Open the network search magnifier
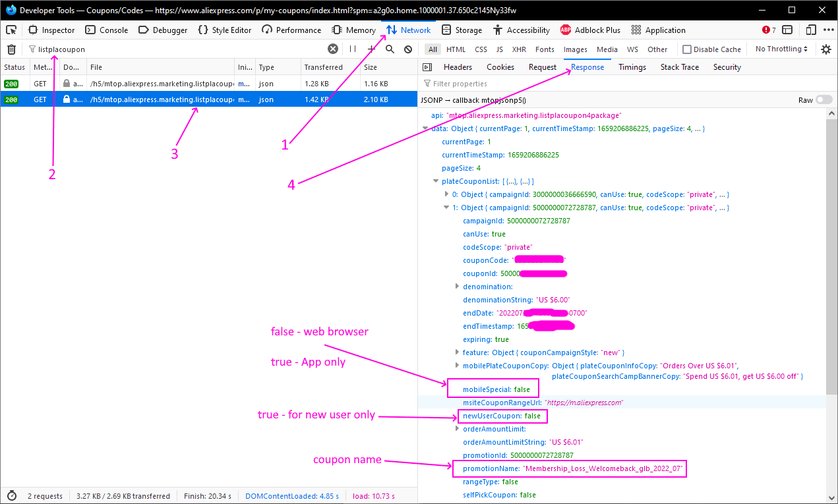 coord(390,49)
